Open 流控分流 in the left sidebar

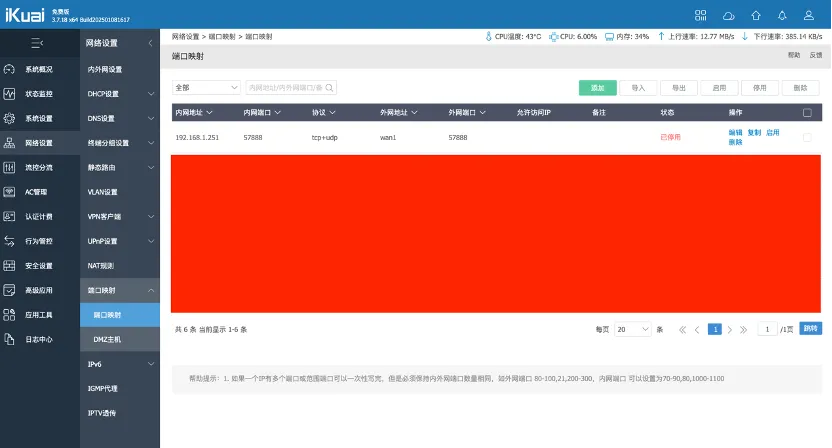point(40,167)
